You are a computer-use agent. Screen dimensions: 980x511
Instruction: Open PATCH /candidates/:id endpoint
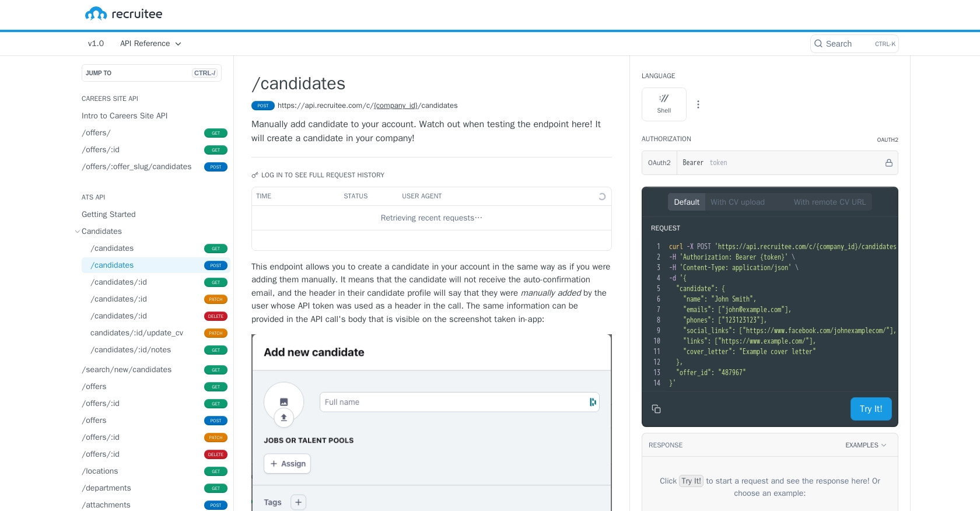(156, 299)
